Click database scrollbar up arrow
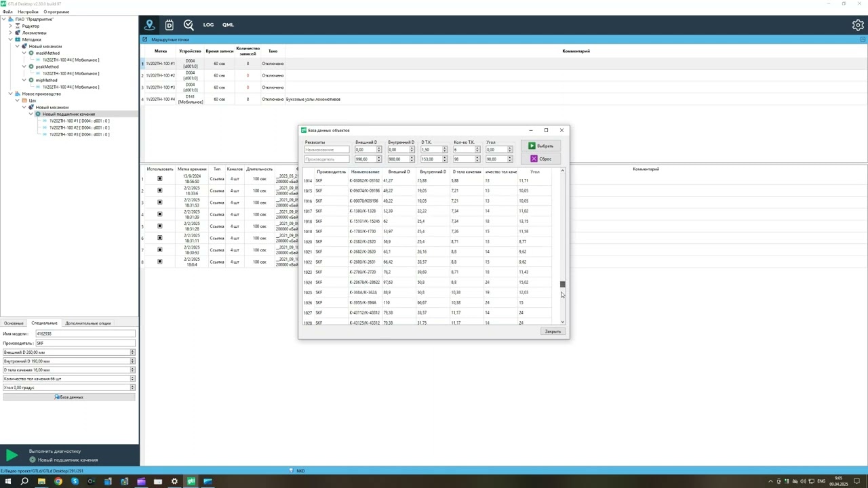Image resolution: width=868 pixels, height=488 pixels. pyautogui.click(x=562, y=171)
